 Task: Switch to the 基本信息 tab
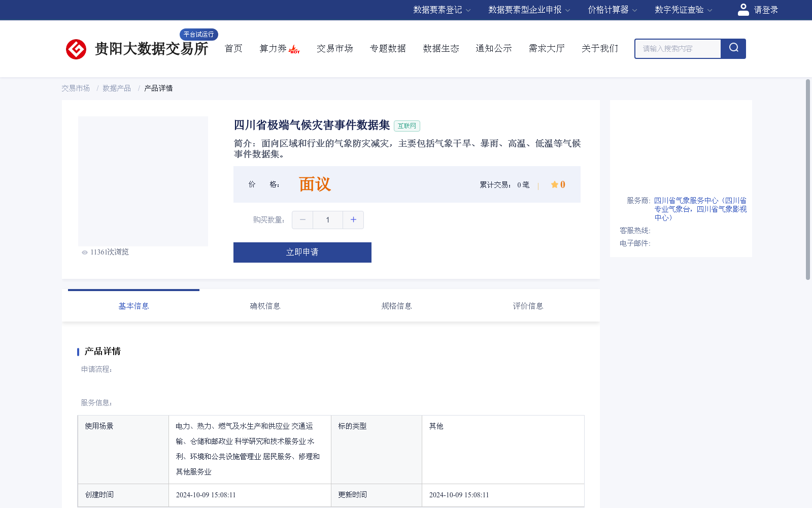(x=133, y=306)
